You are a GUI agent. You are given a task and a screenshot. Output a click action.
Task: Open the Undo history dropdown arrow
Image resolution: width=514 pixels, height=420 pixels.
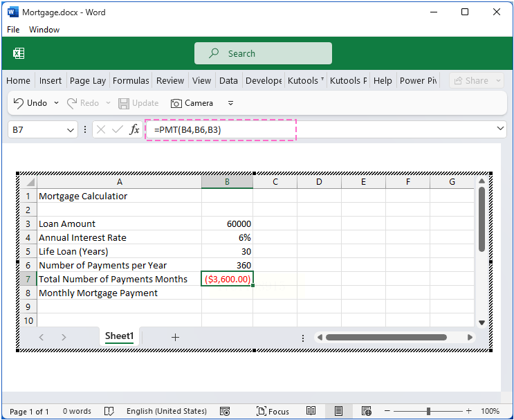[54, 103]
